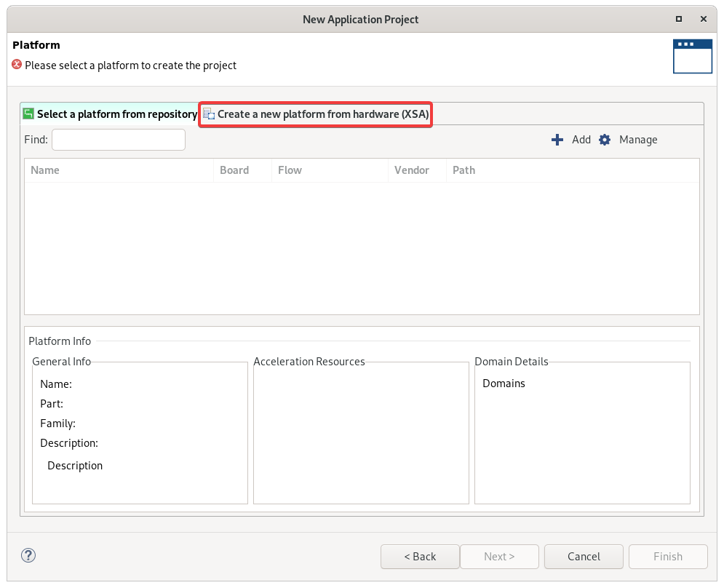Click the Vendor column header
This screenshot has width=724, height=588.
(417, 170)
